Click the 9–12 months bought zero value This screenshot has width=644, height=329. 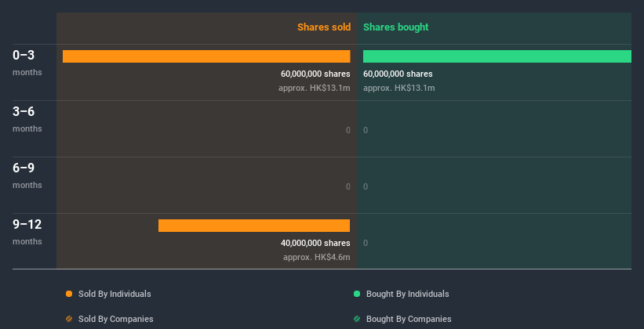(366, 243)
